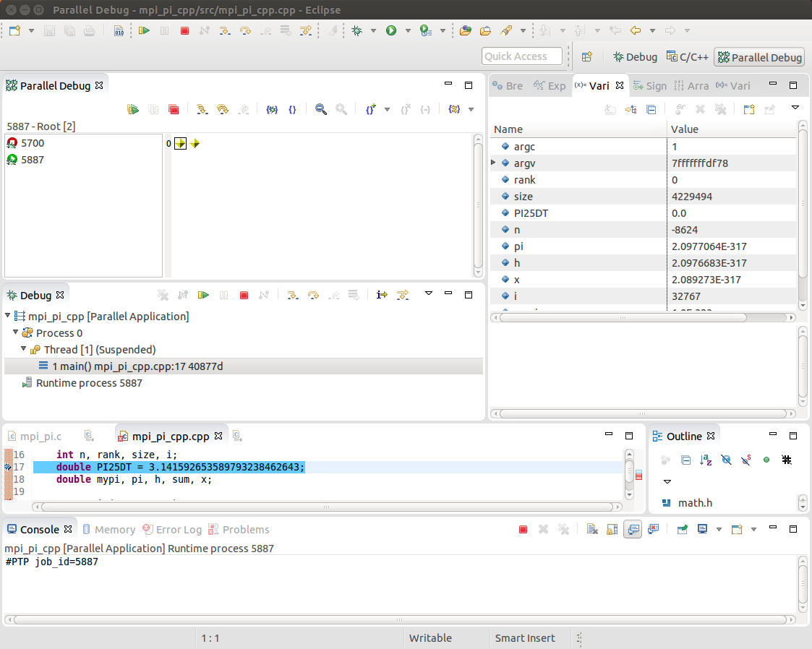812x649 pixels.
Task: Resume job in Parallel Debug view
Action: pyautogui.click(x=133, y=109)
